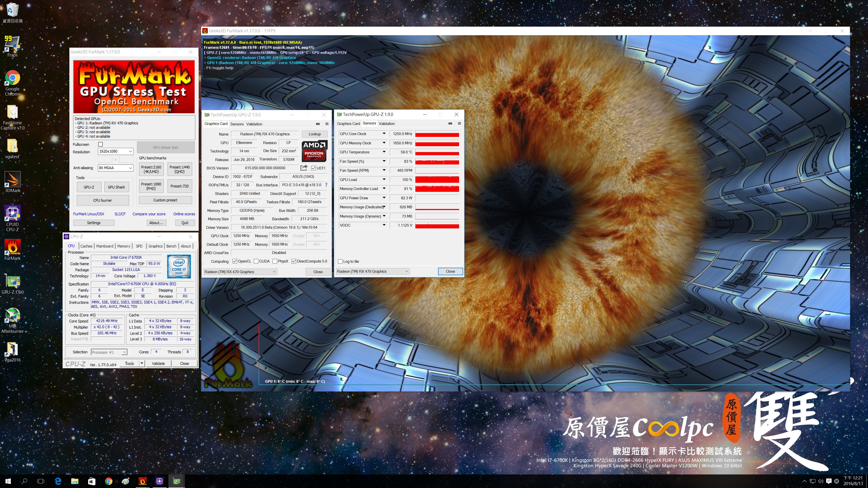Click FurMark Settings button
The image size is (868, 488).
click(94, 223)
